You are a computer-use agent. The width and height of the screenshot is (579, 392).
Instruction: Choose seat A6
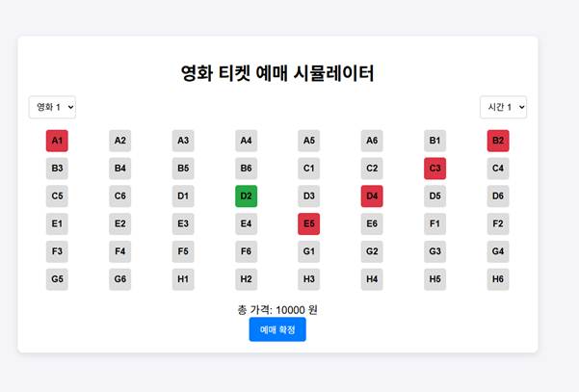click(372, 141)
